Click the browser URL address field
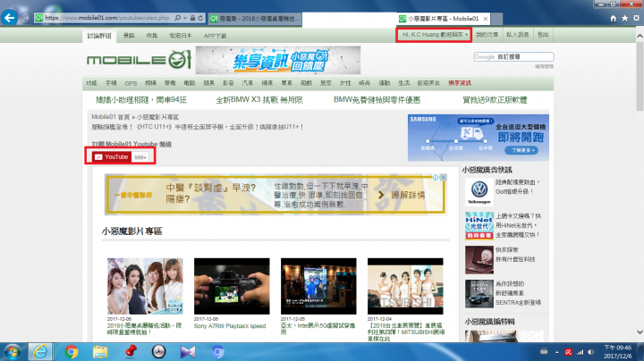The width and height of the screenshot is (644, 361). click(x=106, y=18)
